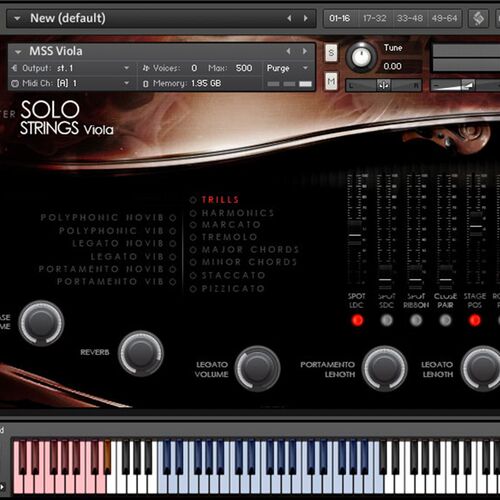Solo the MSS Viola instrument with S button
This screenshot has height=500, width=500.
pyautogui.click(x=331, y=52)
